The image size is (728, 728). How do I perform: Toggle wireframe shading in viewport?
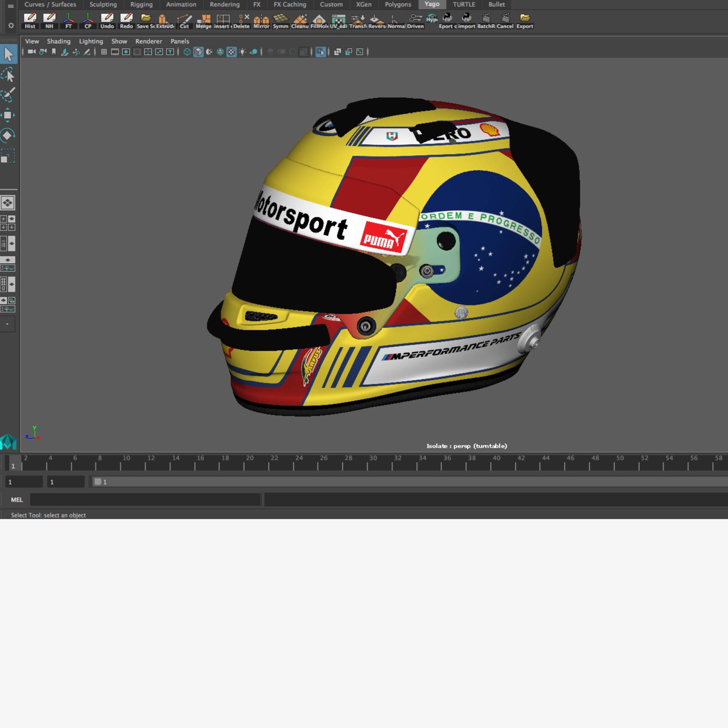[187, 52]
